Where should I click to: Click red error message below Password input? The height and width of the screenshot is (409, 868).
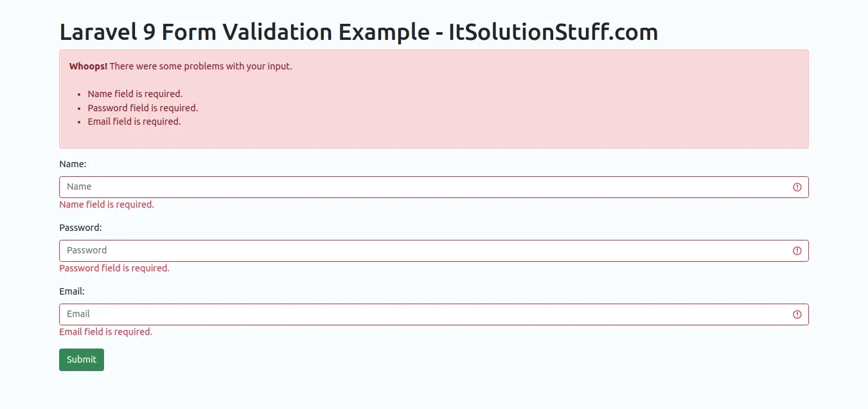(x=114, y=268)
